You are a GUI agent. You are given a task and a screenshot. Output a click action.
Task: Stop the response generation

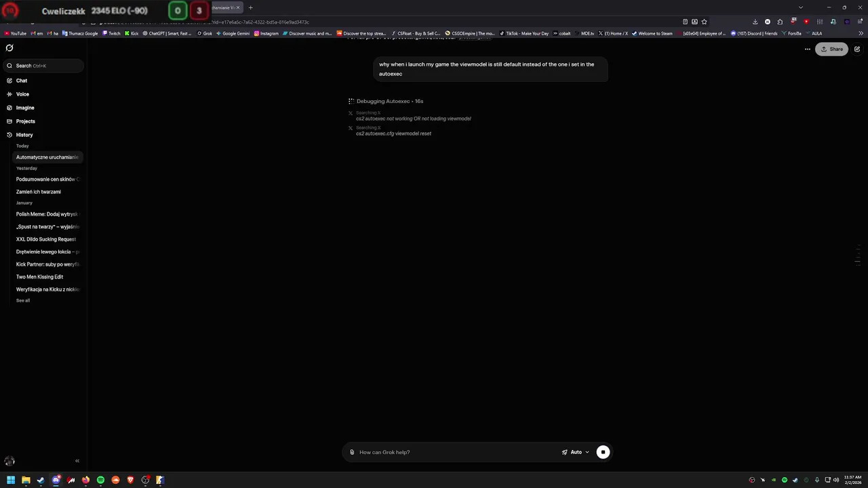click(603, 452)
